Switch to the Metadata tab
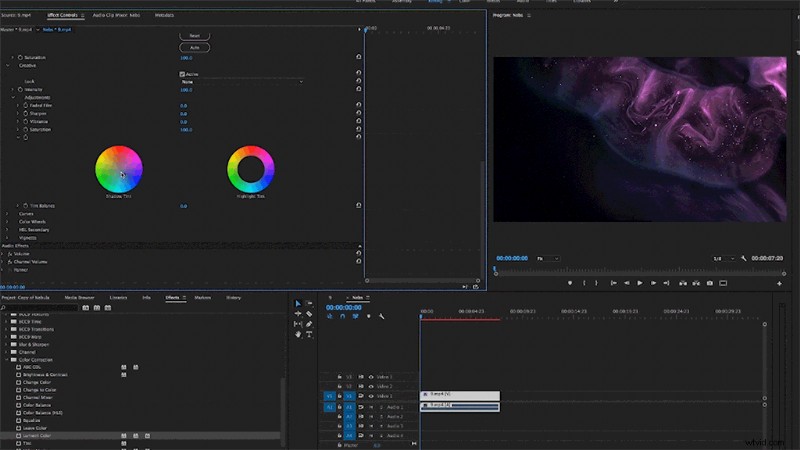Screen dimensions: 800x450 tap(164, 15)
